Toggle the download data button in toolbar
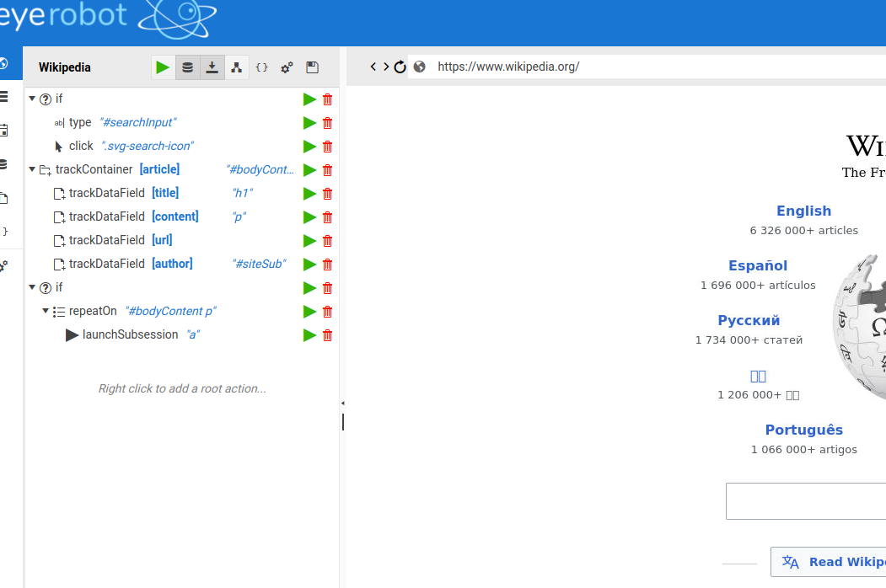Viewport: 886px width, 588px height. [212, 67]
